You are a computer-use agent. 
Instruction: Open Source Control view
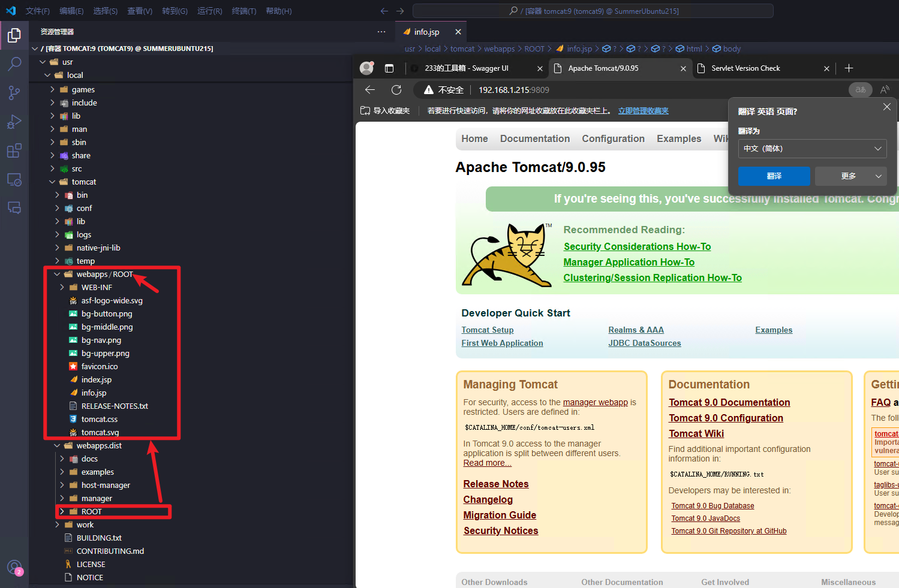14,93
